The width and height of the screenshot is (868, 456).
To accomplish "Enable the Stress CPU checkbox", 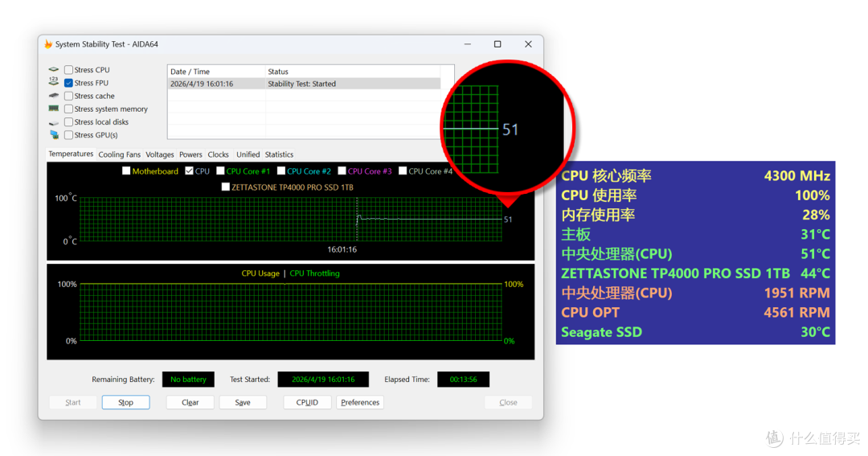I will coord(68,70).
